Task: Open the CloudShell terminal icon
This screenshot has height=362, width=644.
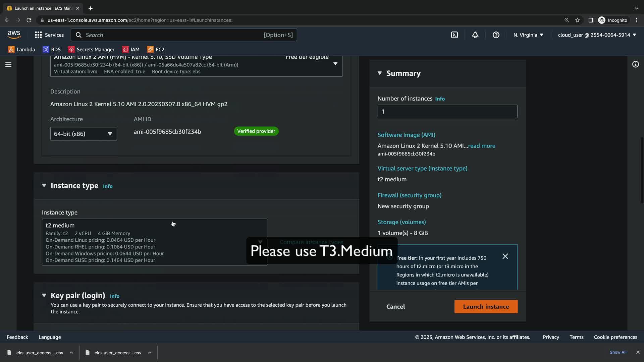Action: coord(454,35)
